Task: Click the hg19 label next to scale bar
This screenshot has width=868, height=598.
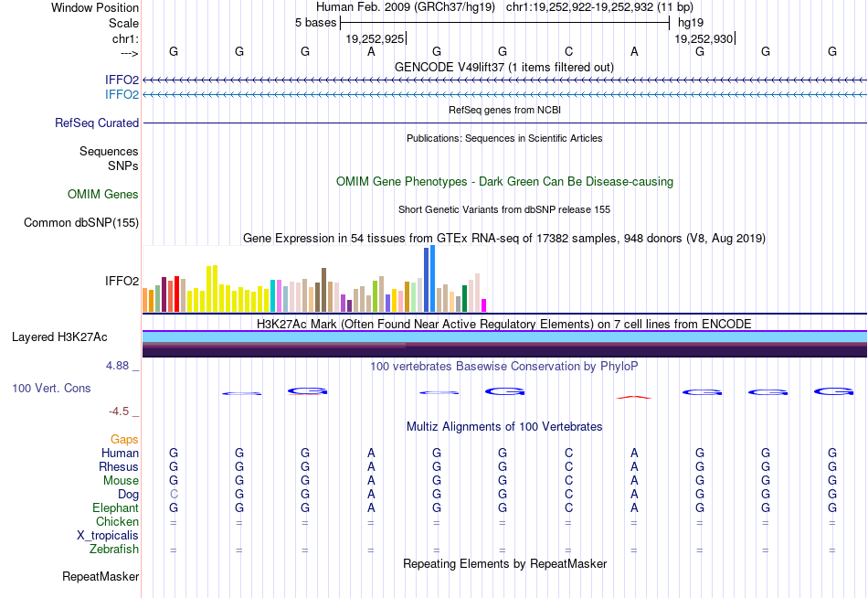Action: (691, 23)
